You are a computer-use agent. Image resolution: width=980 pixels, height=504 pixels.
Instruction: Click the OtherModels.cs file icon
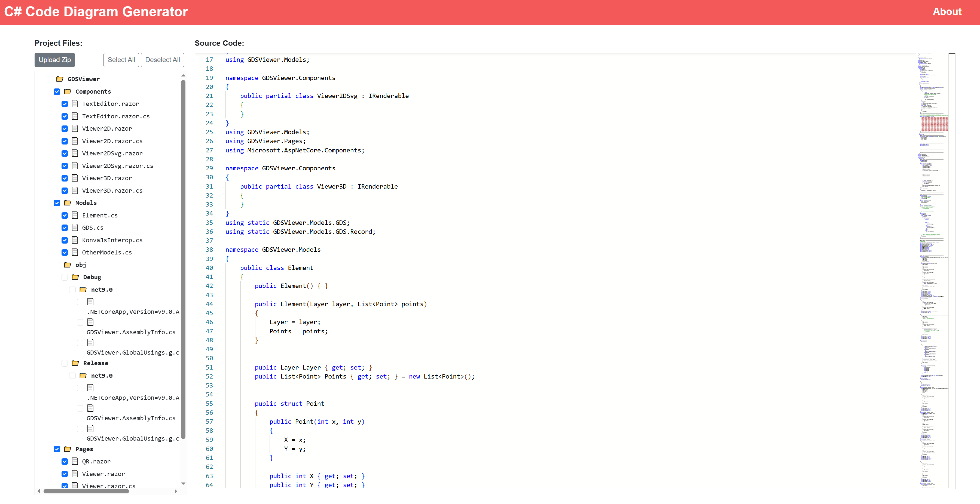(75, 252)
